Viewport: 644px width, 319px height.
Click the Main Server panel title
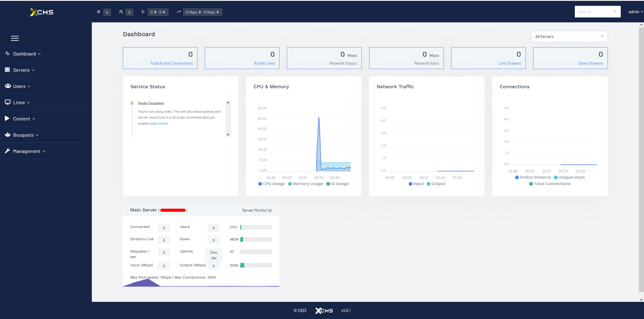[144, 210]
